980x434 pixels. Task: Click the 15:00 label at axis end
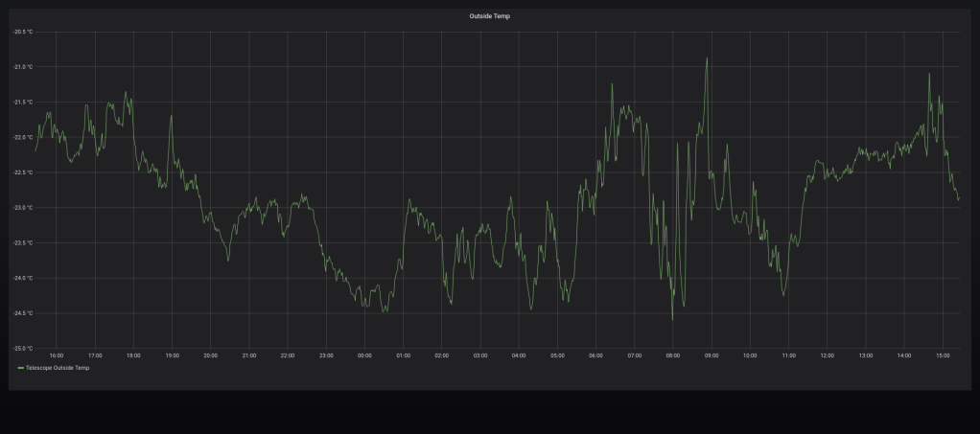coord(943,355)
